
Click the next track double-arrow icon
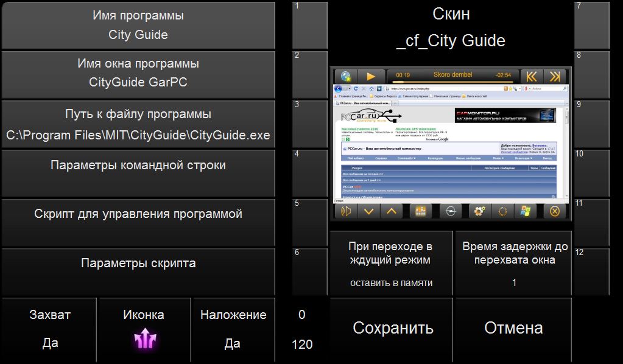[554, 76]
